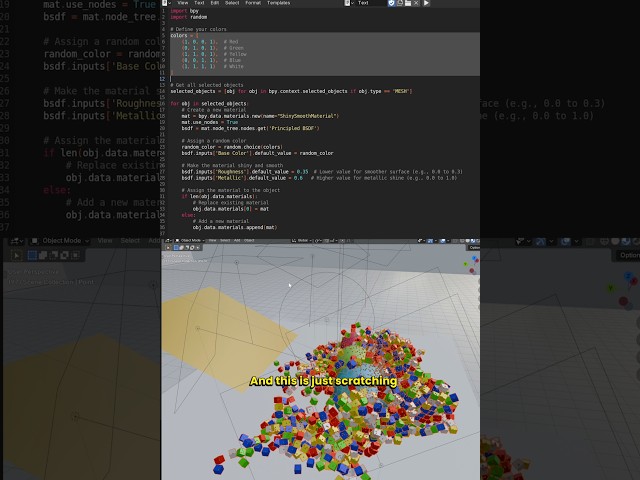Image resolution: width=640 pixels, height=480 pixels.
Task: Click the text name field labeled Text
Action: coord(371,3)
